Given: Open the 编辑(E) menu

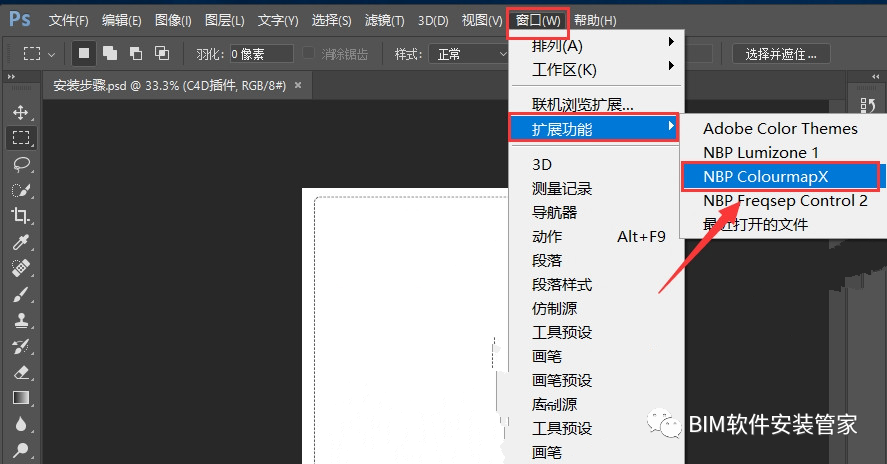Looking at the screenshot, I should [x=121, y=21].
